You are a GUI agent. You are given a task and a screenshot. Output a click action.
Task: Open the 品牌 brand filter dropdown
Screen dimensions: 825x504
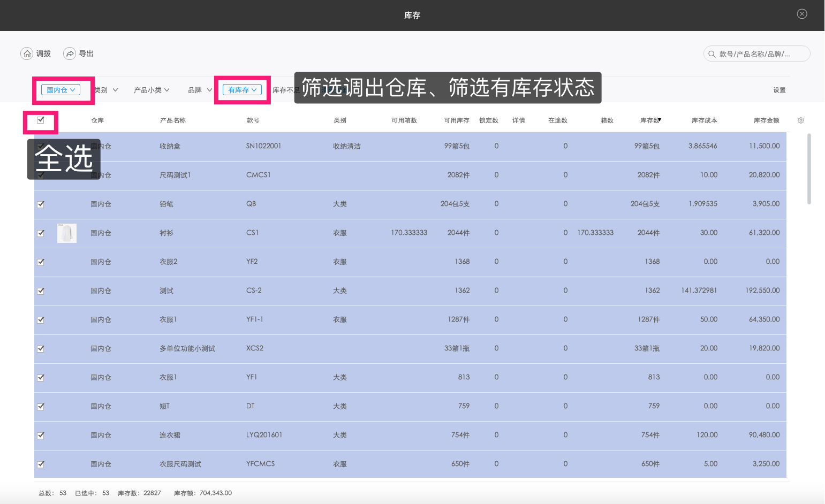(x=200, y=90)
